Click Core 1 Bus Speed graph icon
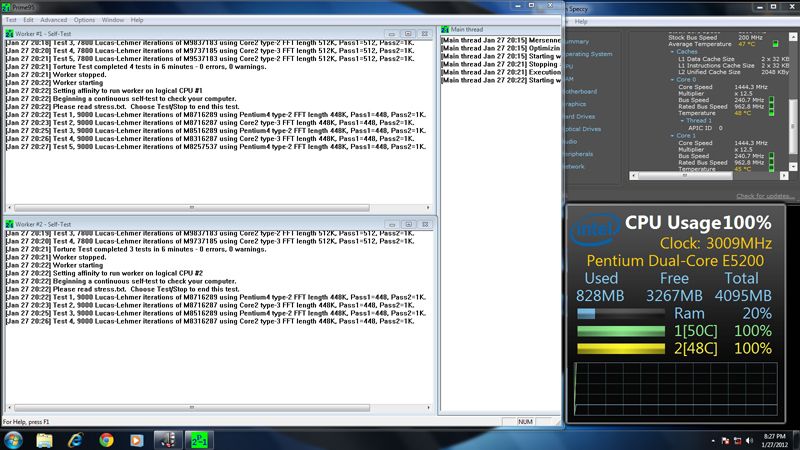800x450 pixels. 771,156
